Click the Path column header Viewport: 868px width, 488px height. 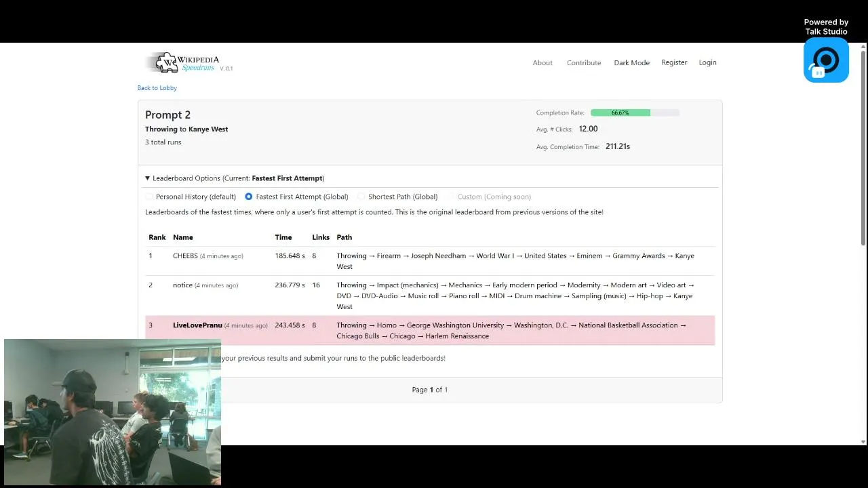point(344,237)
